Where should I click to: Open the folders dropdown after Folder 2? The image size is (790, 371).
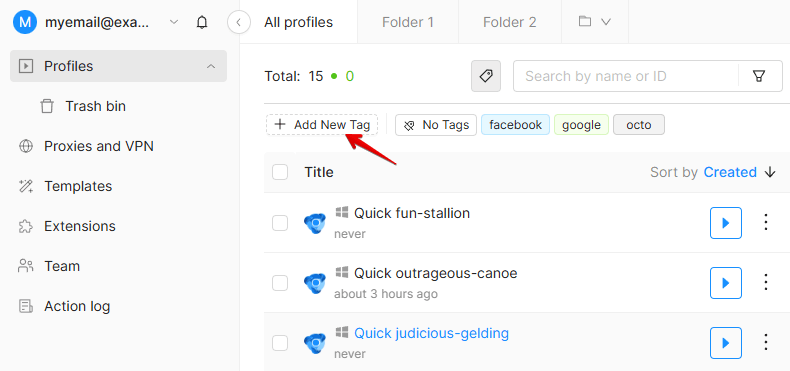point(595,22)
